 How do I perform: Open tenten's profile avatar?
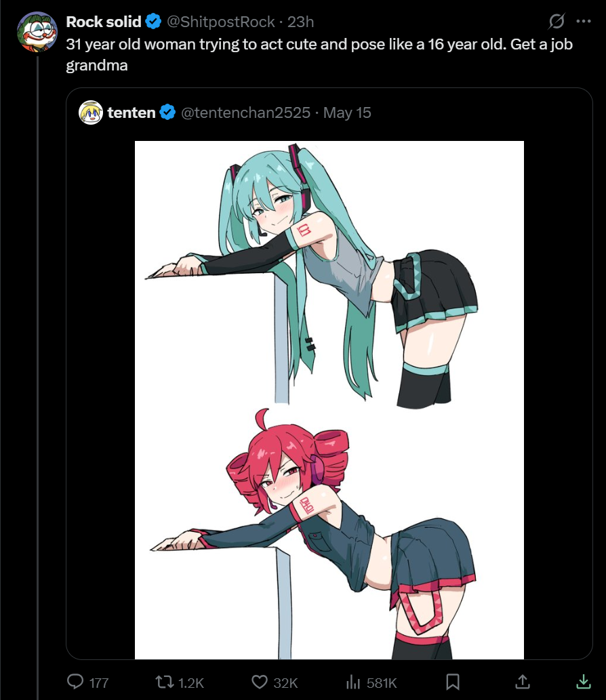[91, 112]
